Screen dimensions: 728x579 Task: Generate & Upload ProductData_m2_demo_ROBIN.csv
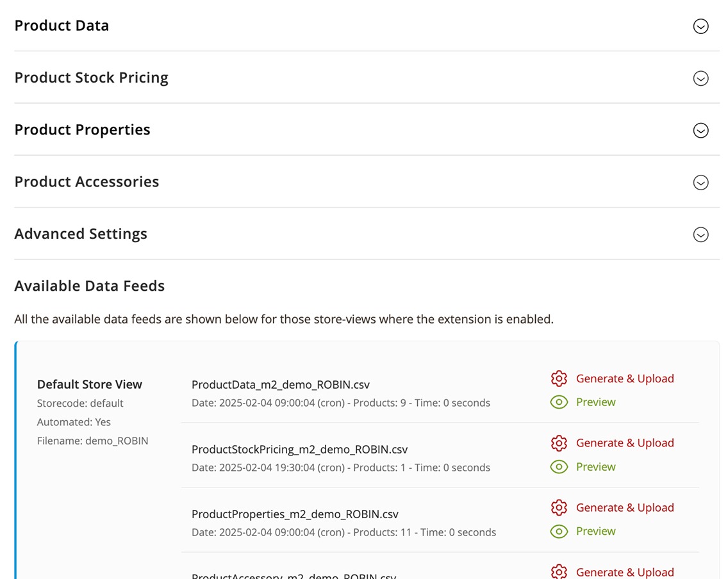click(625, 379)
